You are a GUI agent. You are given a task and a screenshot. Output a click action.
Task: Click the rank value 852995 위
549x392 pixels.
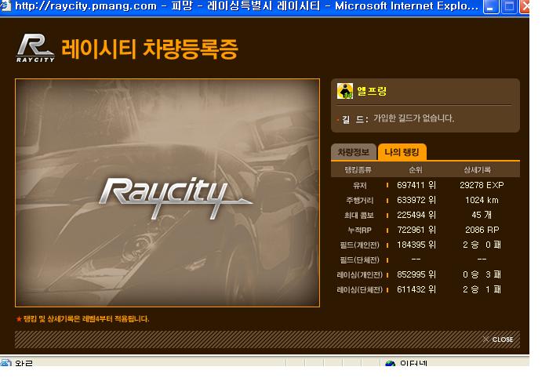pos(416,274)
